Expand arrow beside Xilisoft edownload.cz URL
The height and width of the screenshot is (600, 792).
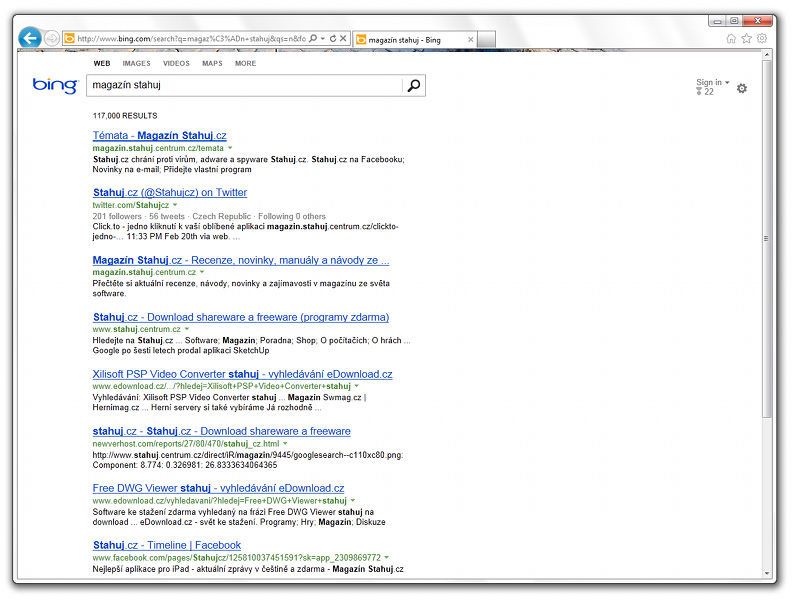click(357, 386)
